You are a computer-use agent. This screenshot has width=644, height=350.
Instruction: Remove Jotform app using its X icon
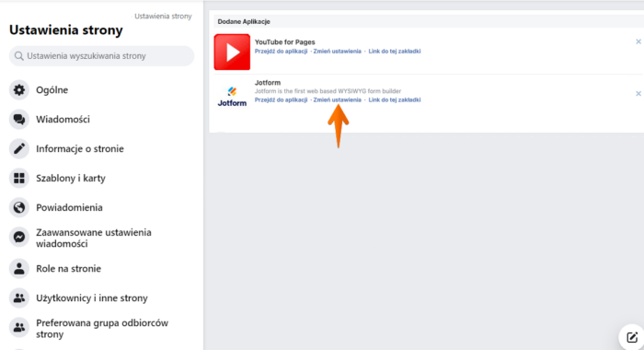tap(638, 94)
